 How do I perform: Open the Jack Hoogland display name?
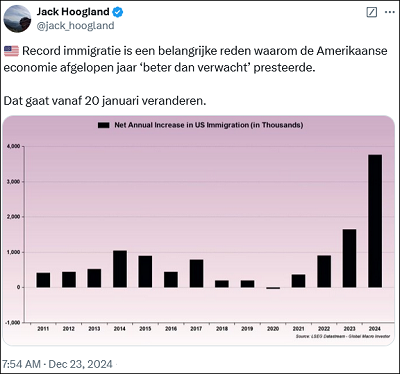[x=73, y=12]
